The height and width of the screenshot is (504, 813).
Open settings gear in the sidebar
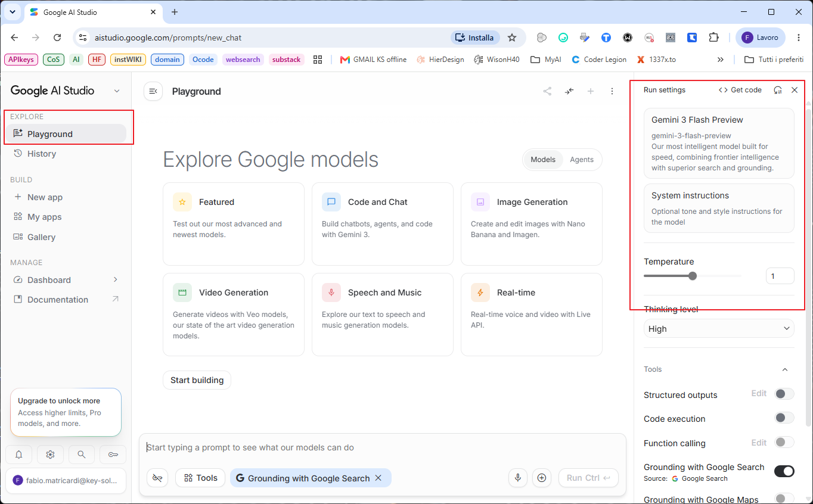tap(50, 455)
